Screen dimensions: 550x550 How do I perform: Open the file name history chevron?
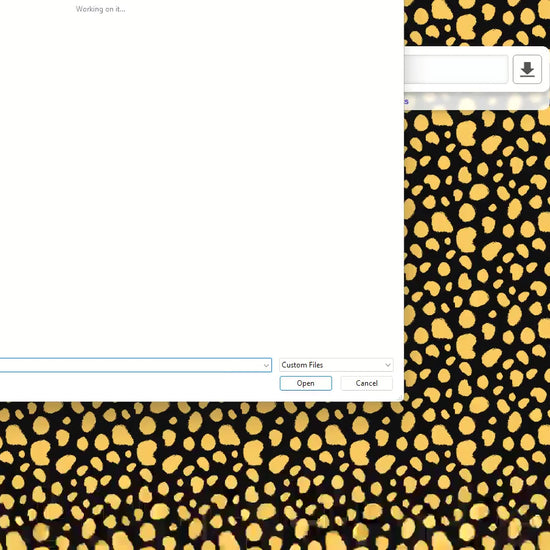point(266,365)
